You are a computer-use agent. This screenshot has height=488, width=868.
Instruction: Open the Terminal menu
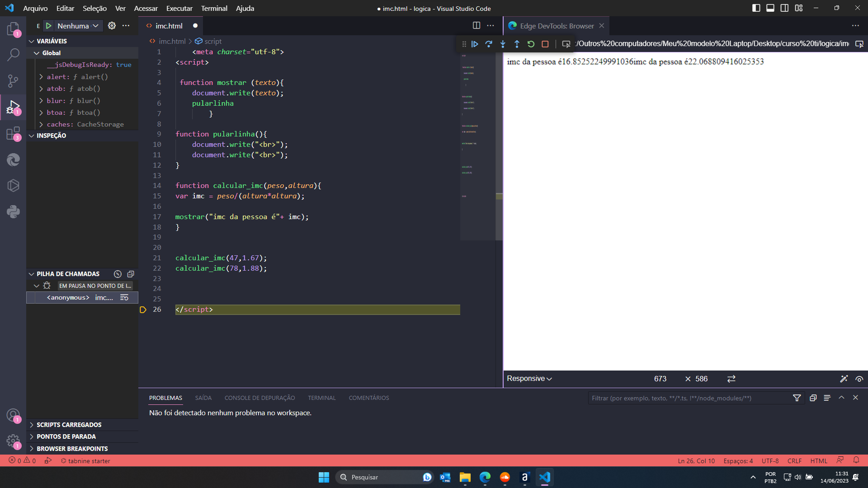[x=214, y=8]
